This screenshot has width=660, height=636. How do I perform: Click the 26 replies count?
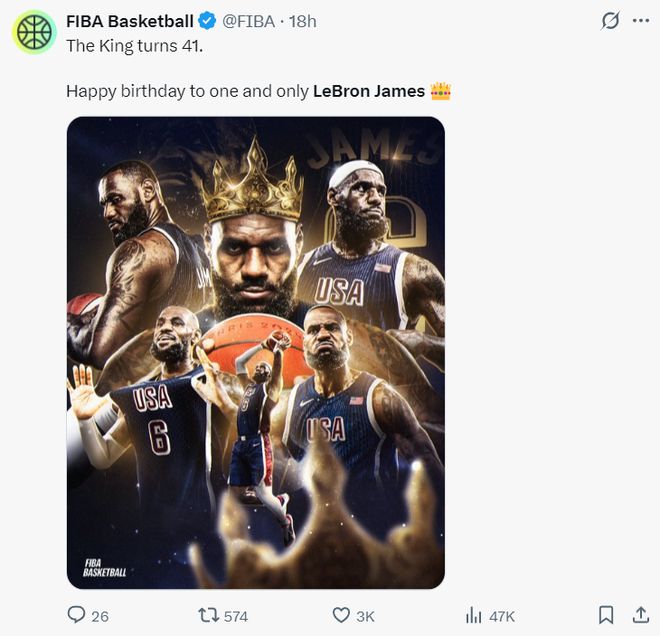click(99, 616)
